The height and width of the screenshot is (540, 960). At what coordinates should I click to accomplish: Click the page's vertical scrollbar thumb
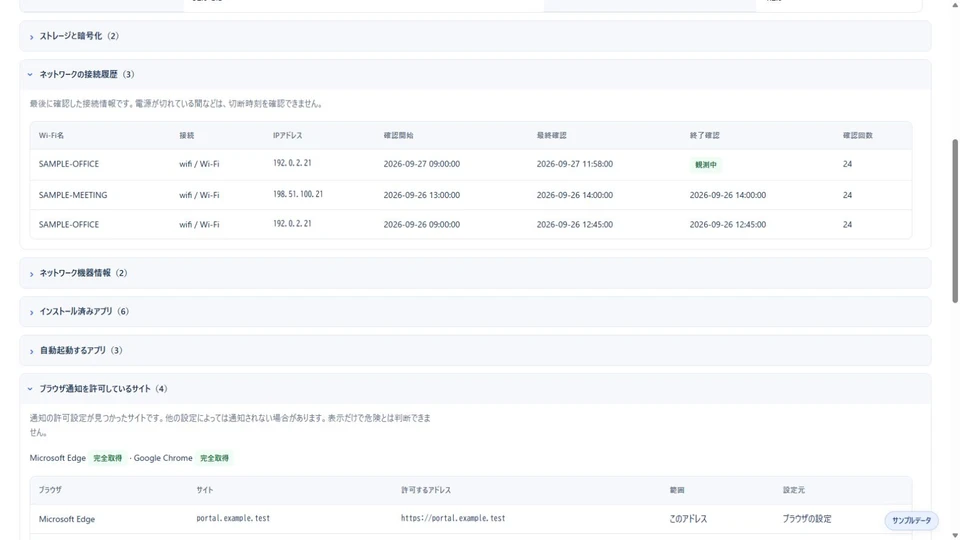(x=954, y=220)
